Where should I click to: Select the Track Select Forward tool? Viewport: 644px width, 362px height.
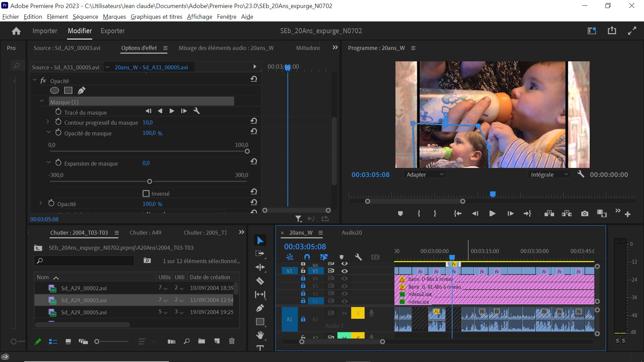point(260,254)
